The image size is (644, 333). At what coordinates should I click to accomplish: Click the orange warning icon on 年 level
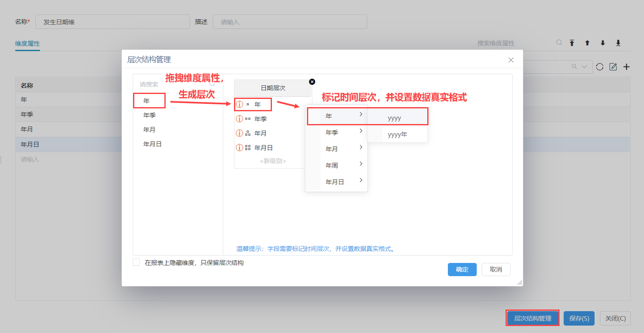coord(239,105)
